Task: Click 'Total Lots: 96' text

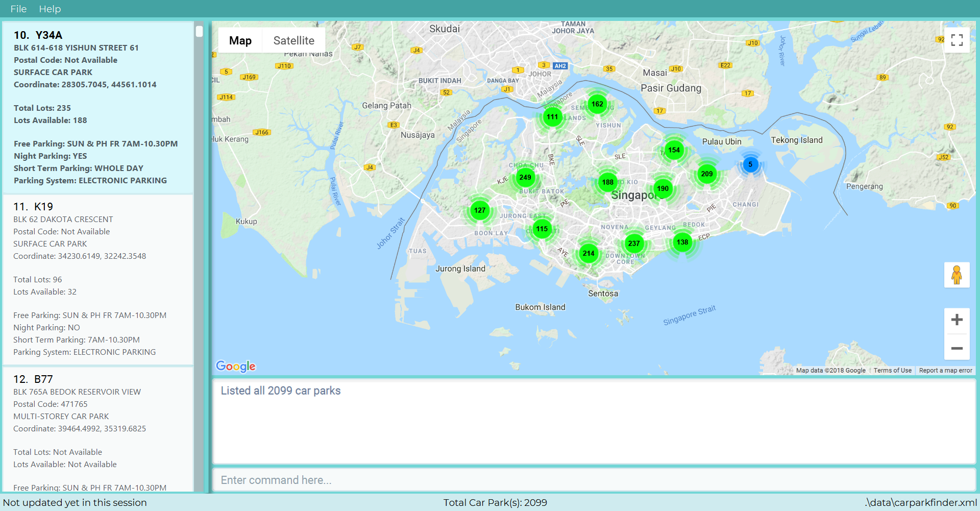Action: (38, 279)
